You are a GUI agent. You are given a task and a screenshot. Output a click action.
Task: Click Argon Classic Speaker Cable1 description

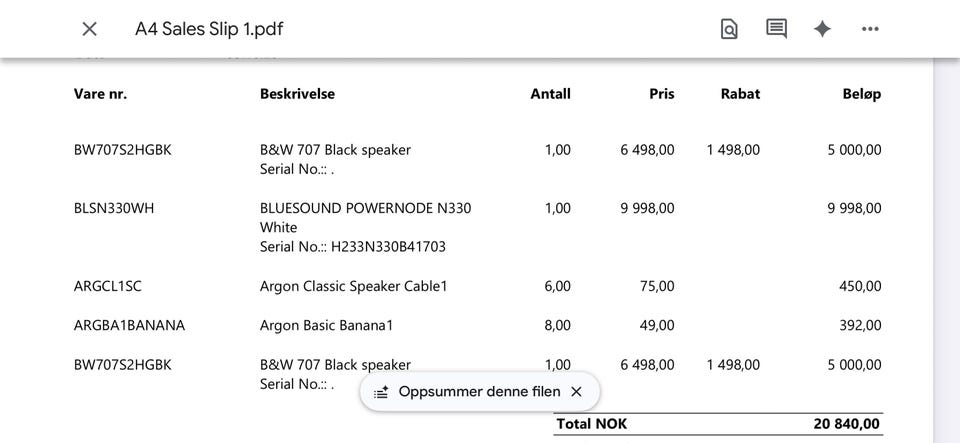353,286
